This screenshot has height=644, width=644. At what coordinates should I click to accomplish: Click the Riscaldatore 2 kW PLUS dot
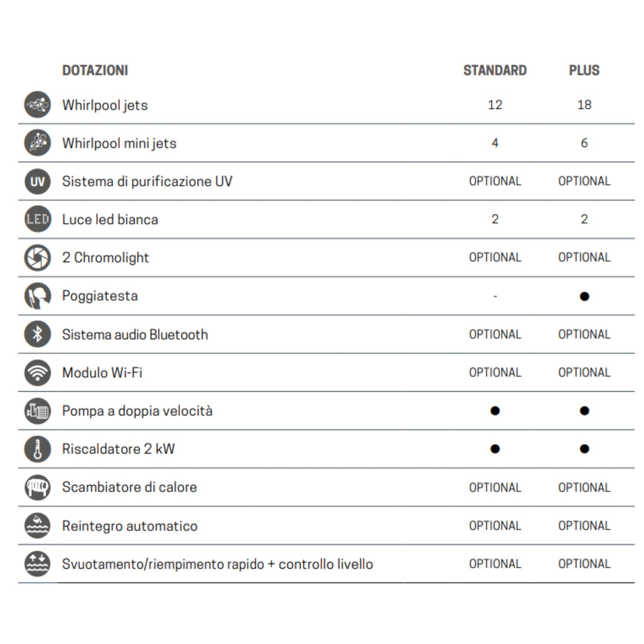[x=584, y=449]
